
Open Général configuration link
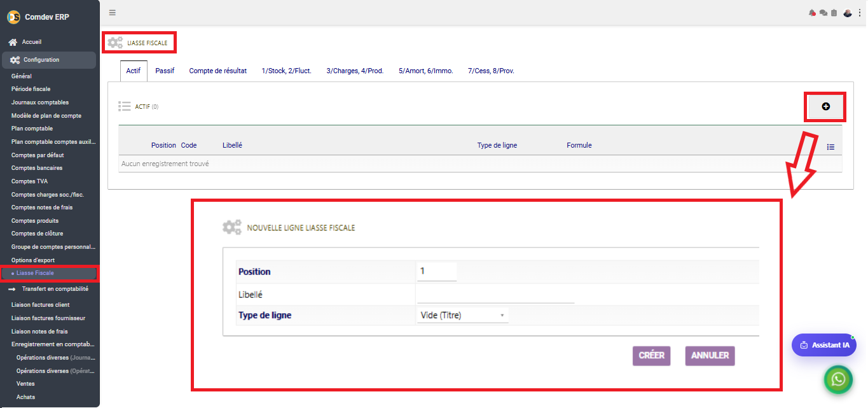[22, 76]
